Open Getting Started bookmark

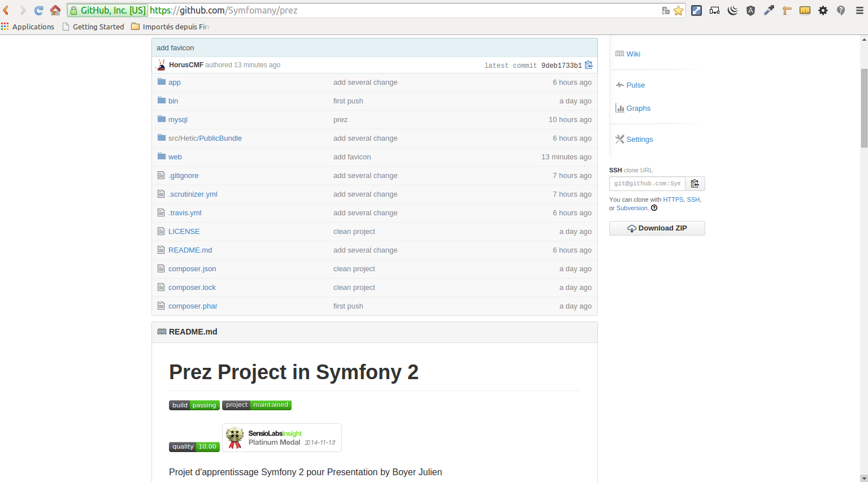pos(93,27)
